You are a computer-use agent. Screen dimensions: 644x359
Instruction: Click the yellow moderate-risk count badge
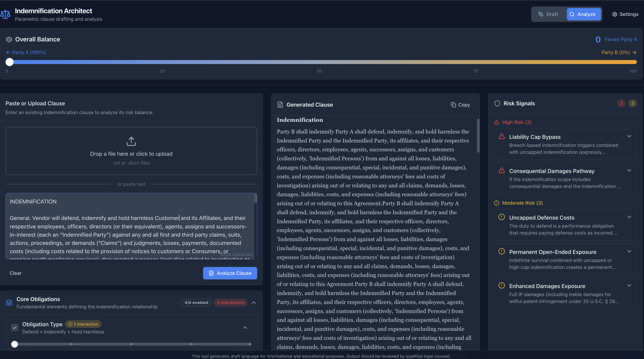click(x=632, y=103)
